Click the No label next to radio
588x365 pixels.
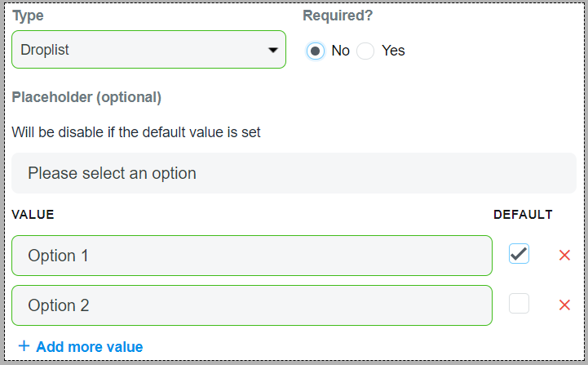pos(340,51)
